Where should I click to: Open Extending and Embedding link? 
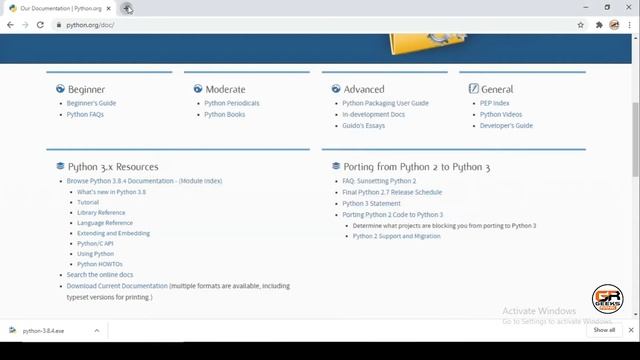click(113, 233)
